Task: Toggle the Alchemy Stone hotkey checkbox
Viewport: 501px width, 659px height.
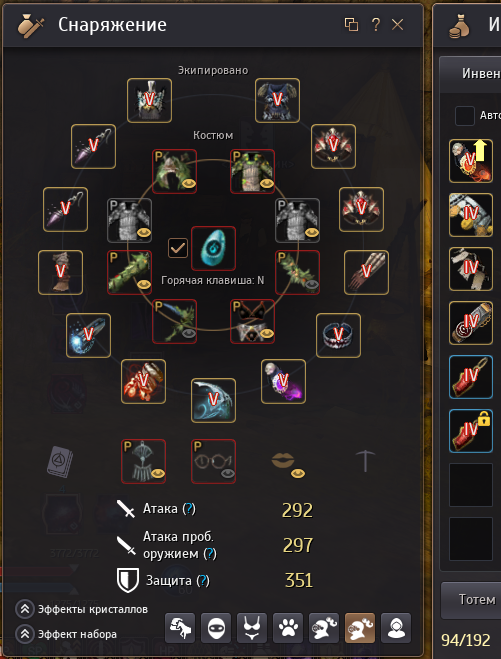Action: 178,248
